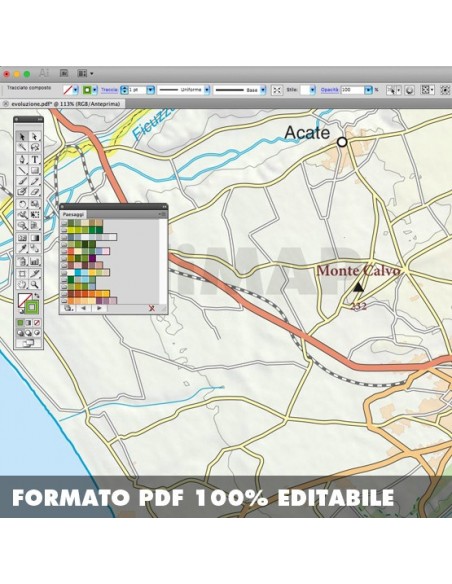
Task: Open the Opacità value dropdown arrow
Action: click(368, 90)
